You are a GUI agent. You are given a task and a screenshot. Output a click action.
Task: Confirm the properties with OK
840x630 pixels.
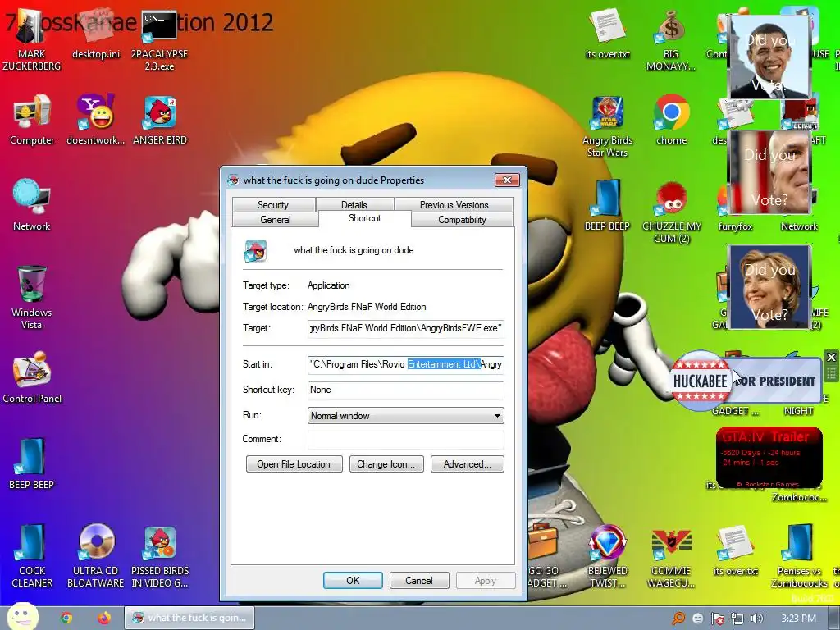coord(353,580)
